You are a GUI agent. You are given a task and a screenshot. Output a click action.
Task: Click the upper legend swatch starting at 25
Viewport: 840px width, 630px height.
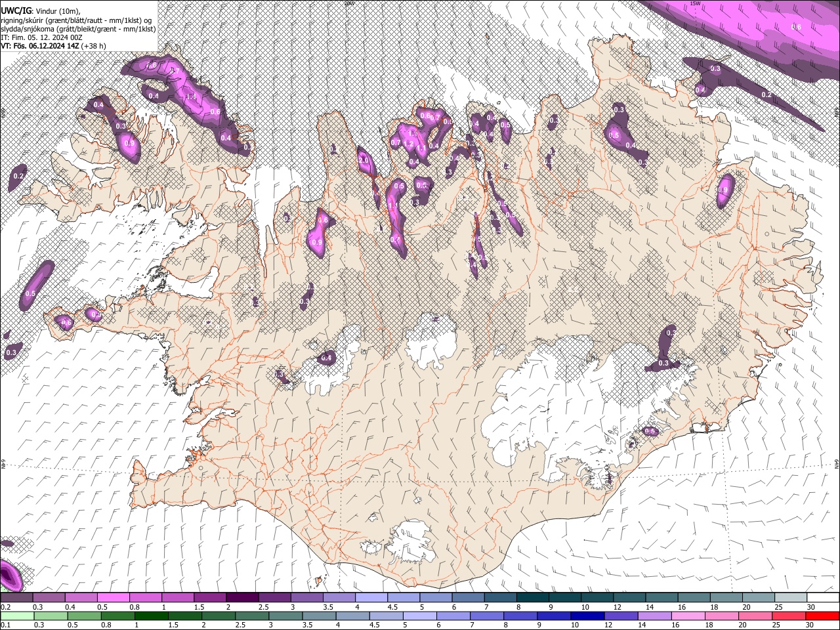pos(791,598)
